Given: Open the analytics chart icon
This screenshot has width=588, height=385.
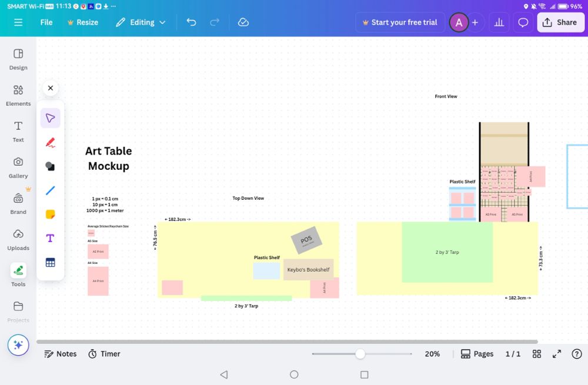Looking at the screenshot, I should 499,22.
